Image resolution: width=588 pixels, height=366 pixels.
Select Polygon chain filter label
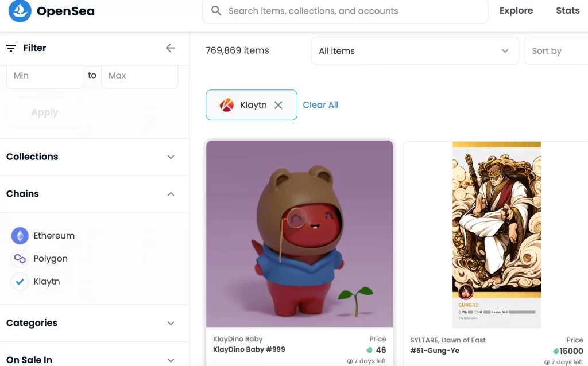tap(51, 259)
